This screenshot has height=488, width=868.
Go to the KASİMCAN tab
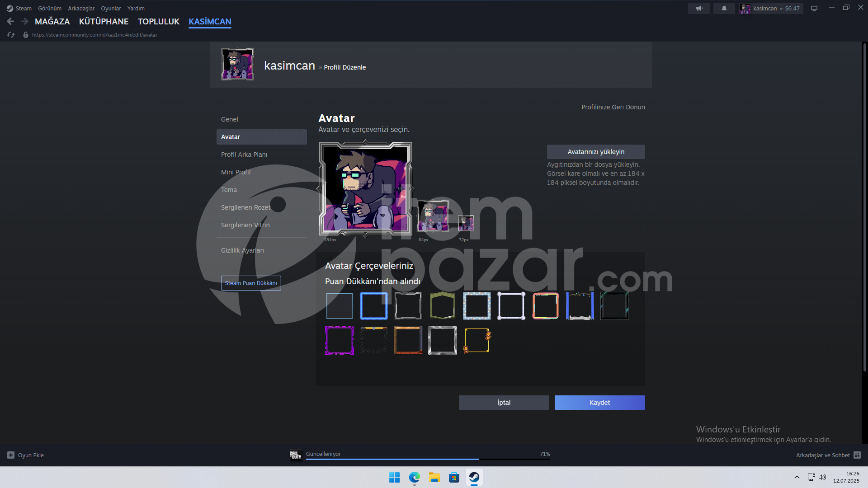click(x=210, y=21)
